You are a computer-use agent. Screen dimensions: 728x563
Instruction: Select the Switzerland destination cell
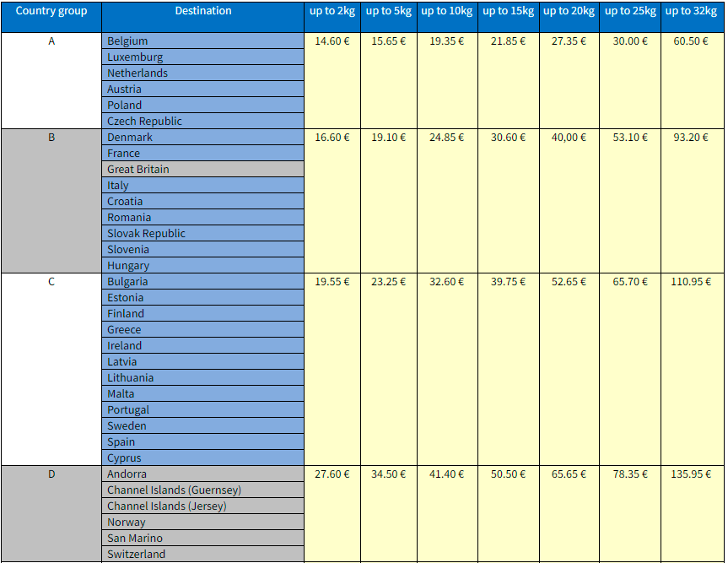(x=202, y=555)
